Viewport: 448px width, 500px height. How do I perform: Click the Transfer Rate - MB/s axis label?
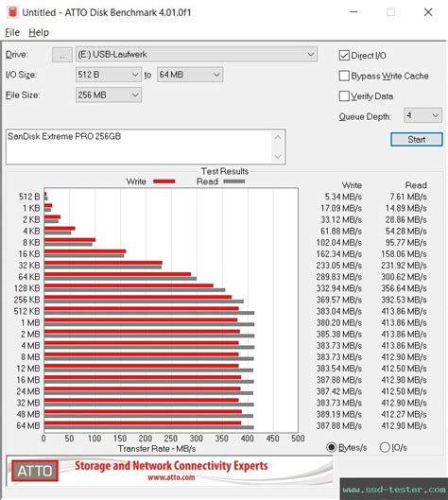point(157,449)
